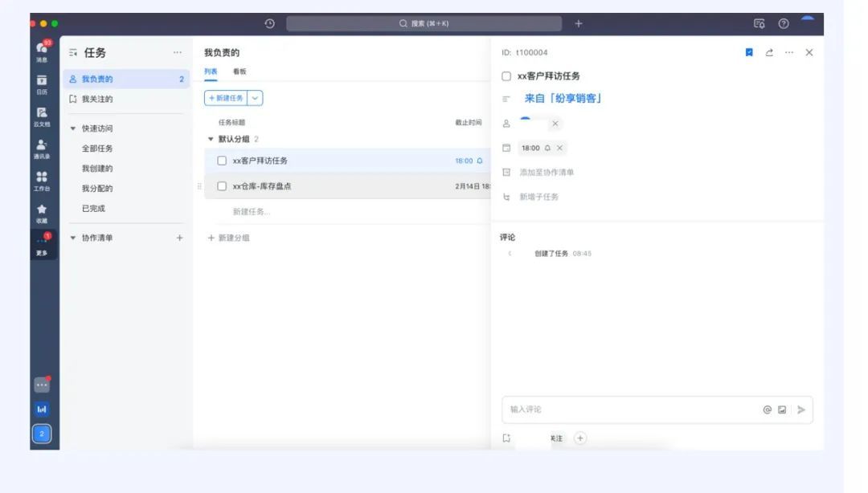The height and width of the screenshot is (493, 868).
Task: Open the 来自「纷享销客」 link
Action: [563, 99]
